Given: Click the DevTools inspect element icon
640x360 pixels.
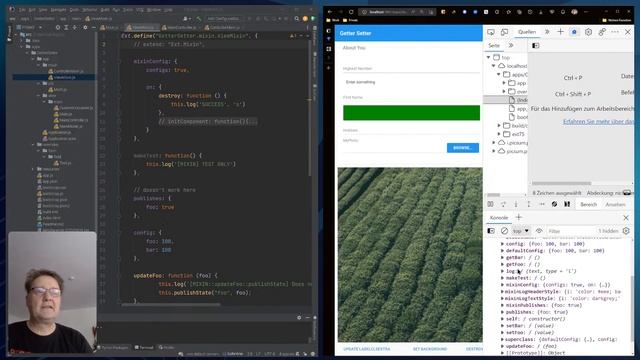Looking at the screenshot, I should click(x=491, y=32).
